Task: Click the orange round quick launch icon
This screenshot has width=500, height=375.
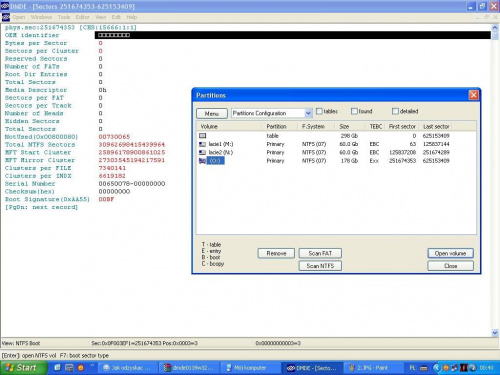Action: [x=80, y=368]
